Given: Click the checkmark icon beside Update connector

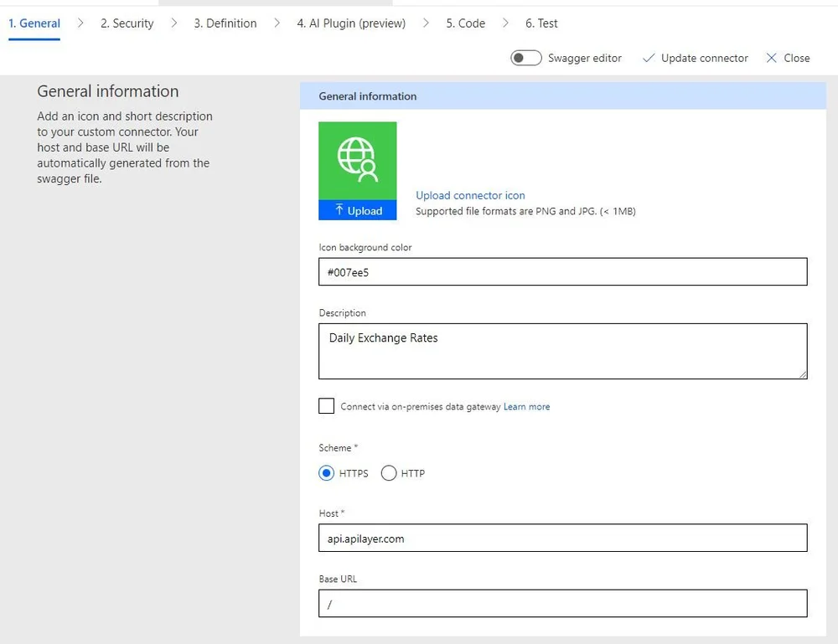Looking at the screenshot, I should pos(649,58).
